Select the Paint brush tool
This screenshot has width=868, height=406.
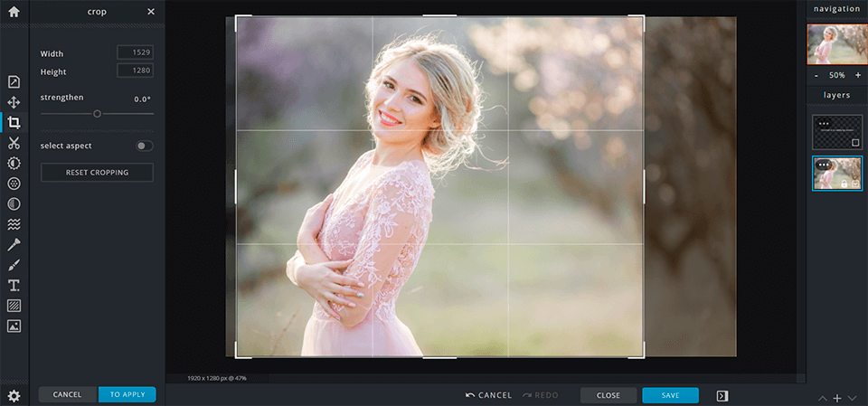pyautogui.click(x=14, y=265)
